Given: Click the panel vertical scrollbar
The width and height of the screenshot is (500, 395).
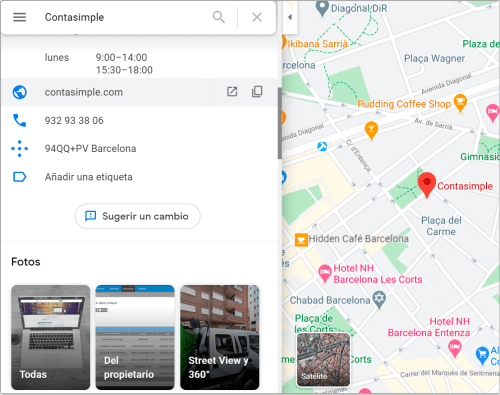Looking at the screenshot, I should [x=279, y=123].
